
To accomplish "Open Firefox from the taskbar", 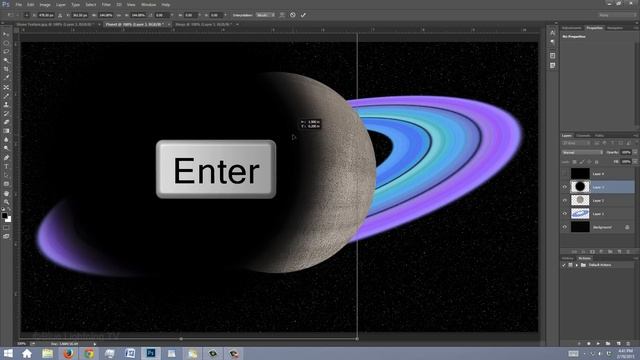I will [68, 353].
